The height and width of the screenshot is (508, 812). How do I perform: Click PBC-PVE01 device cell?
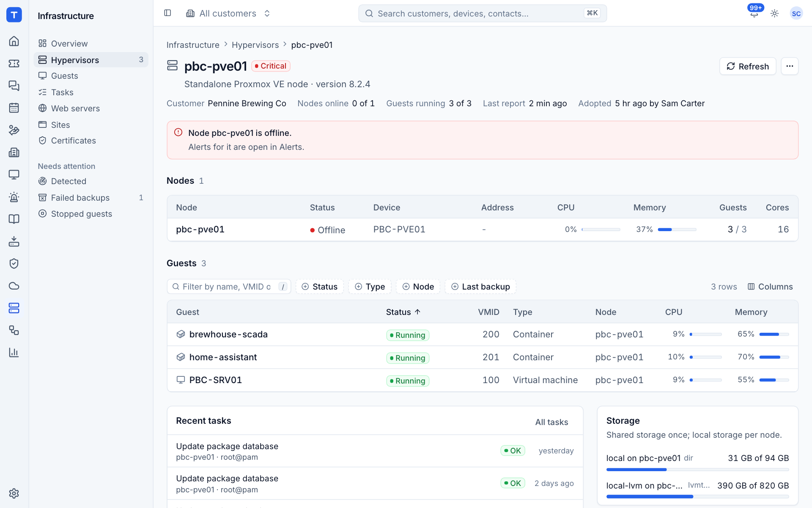point(399,229)
